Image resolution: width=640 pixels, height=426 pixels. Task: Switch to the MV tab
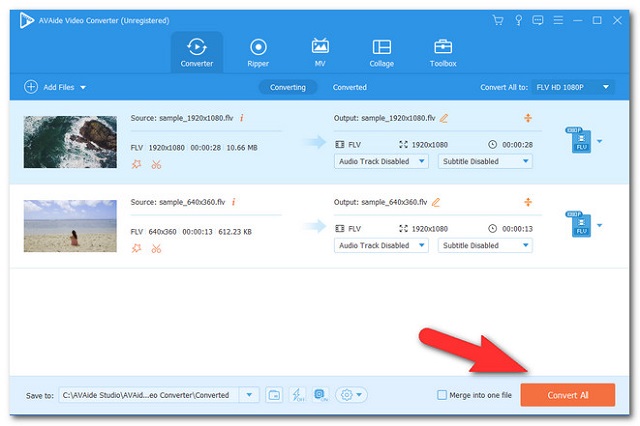coord(320,52)
